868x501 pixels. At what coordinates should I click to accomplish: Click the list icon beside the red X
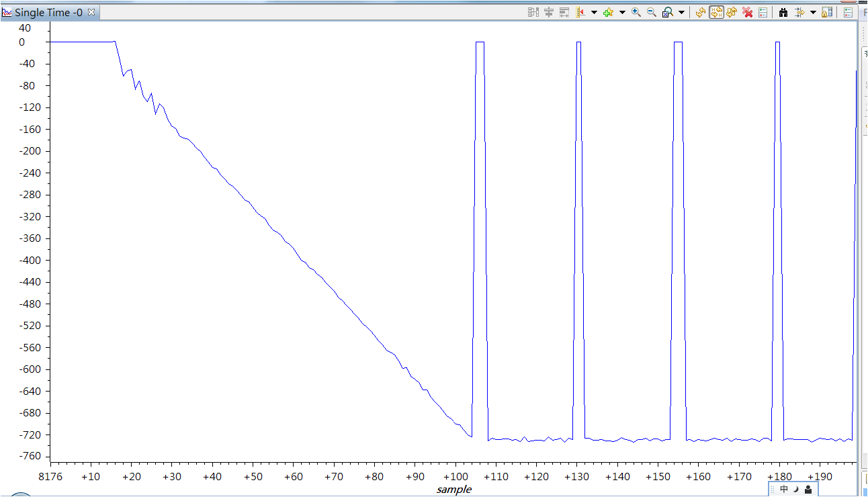click(763, 12)
